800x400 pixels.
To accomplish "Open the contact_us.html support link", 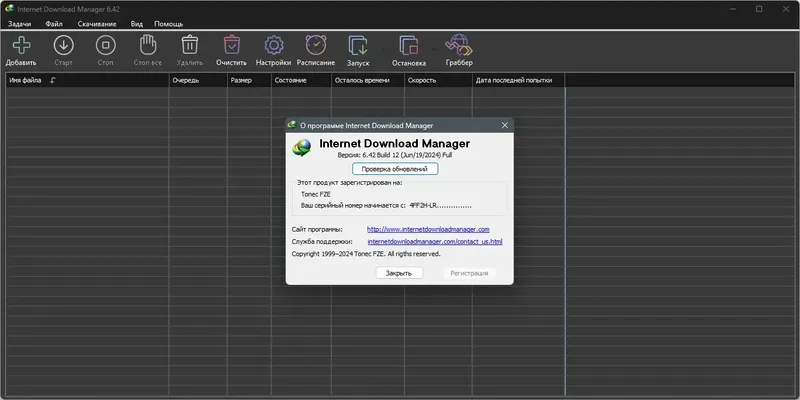I will click(435, 241).
